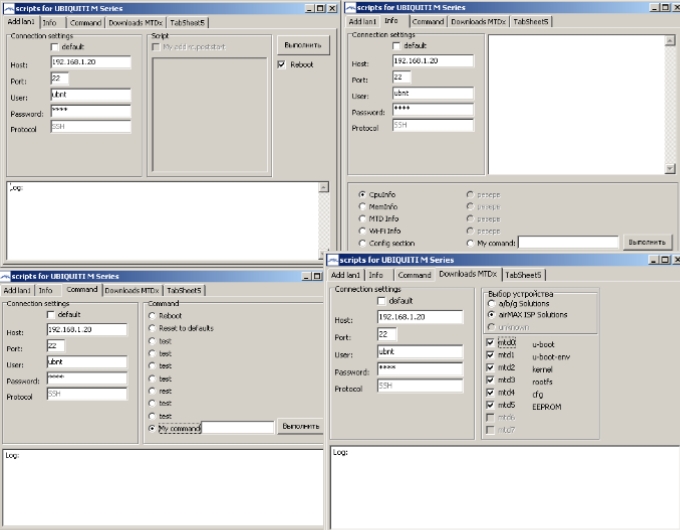Image resolution: width=680 pixels, height=530 pixels.
Task: Tick the Reboot checkbox beside Выполнить
Action: [281, 64]
